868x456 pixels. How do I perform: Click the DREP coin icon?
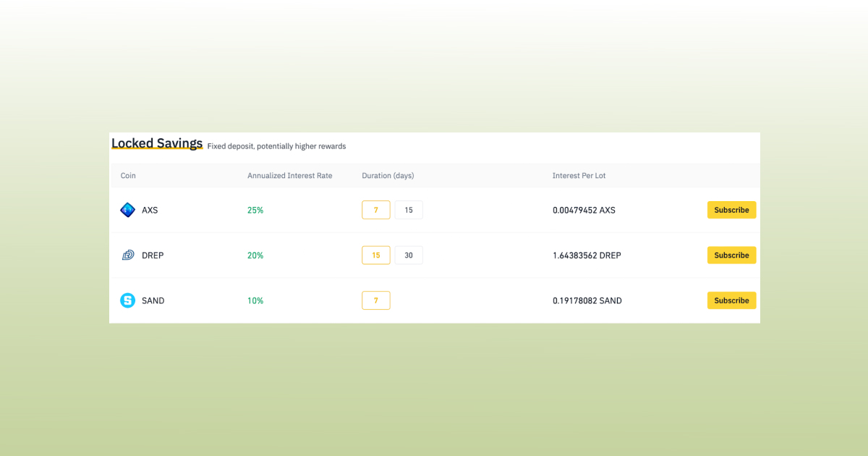(128, 255)
